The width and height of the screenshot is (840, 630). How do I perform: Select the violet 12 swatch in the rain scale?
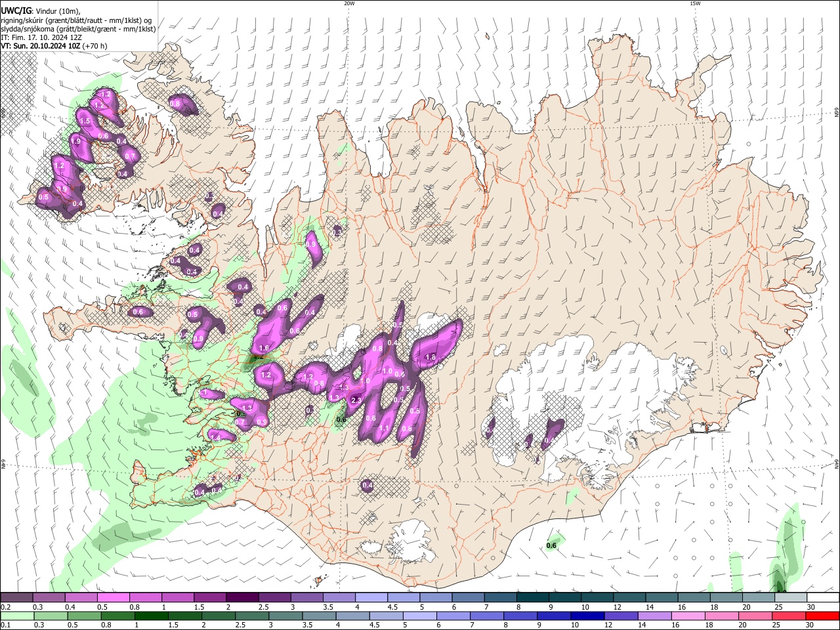click(621, 616)
